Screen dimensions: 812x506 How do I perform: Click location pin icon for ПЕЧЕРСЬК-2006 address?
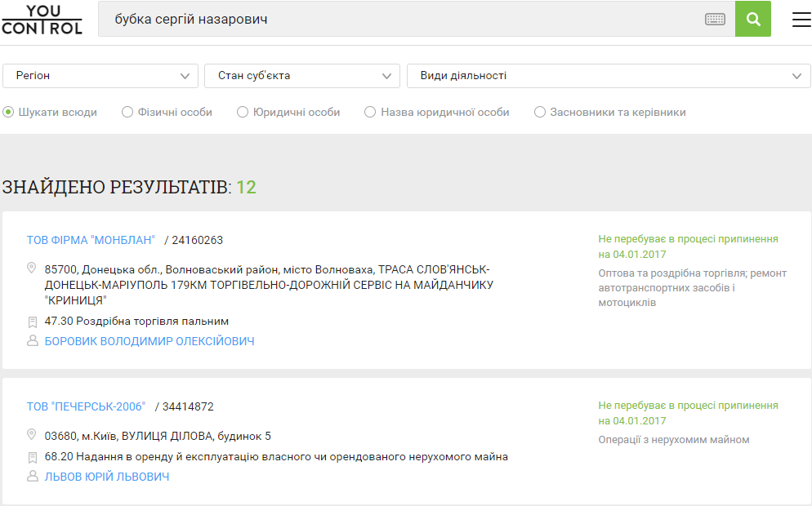click(33, 435)
